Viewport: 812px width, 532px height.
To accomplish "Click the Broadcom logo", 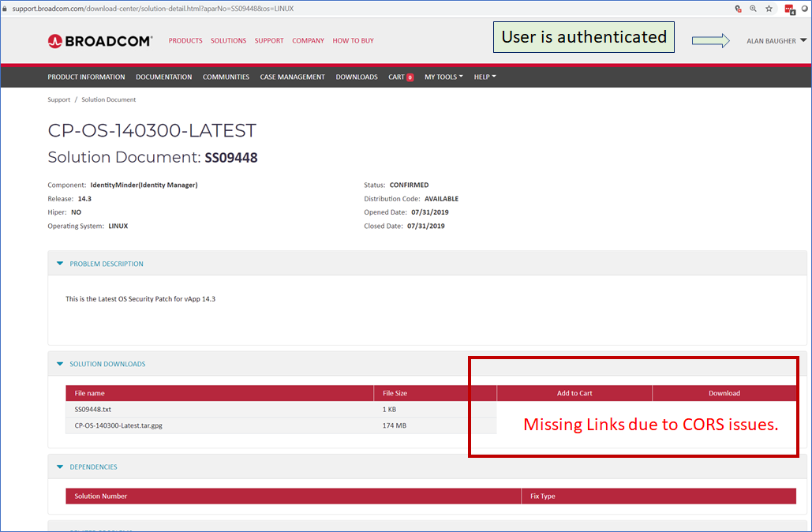I will [99, 40].
